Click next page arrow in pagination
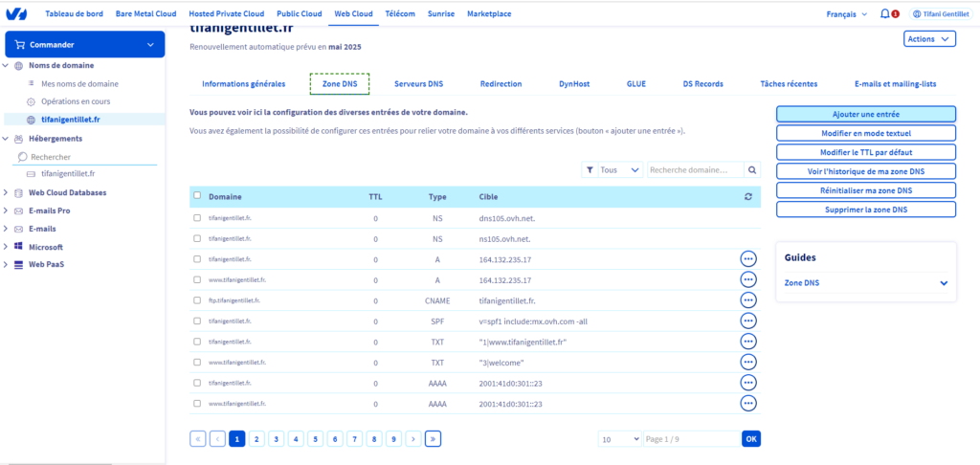 412,438
